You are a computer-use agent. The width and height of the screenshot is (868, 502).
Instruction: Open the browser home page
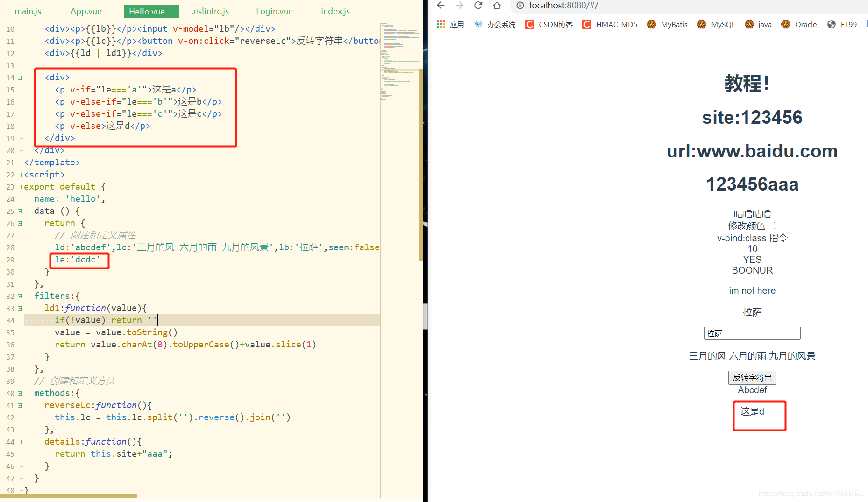[497, 6]
